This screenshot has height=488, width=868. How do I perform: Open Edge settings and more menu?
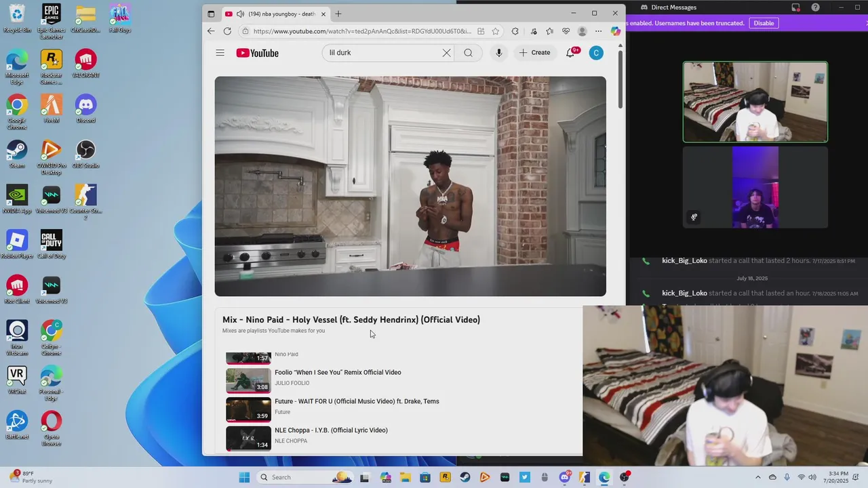pos(598,31)
